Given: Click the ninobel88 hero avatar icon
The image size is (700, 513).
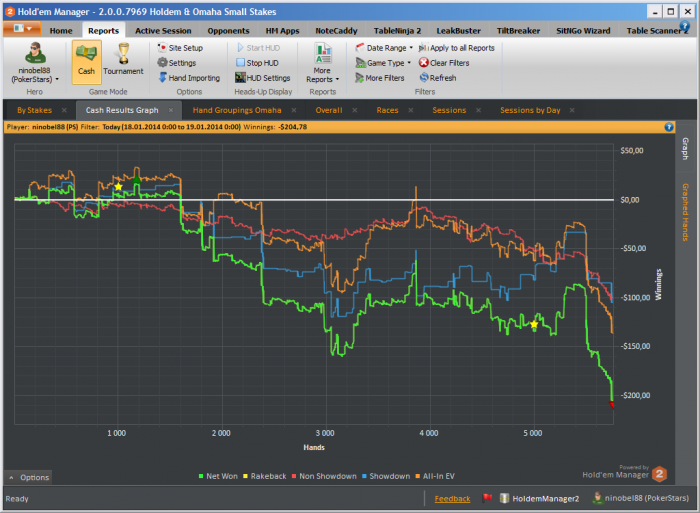Looking at the screenshot, I should click(x=35, y=53).
